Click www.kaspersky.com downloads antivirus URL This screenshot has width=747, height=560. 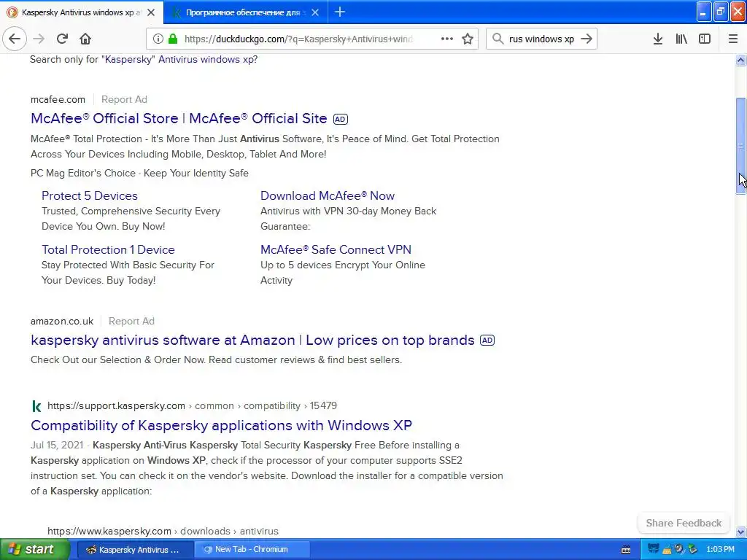click(163, 531)
